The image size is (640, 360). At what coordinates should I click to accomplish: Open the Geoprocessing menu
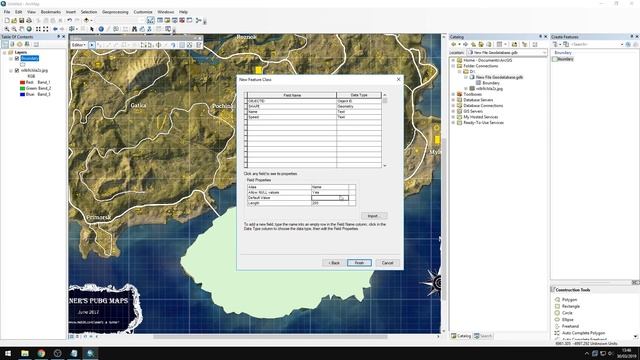click(115, 12)
